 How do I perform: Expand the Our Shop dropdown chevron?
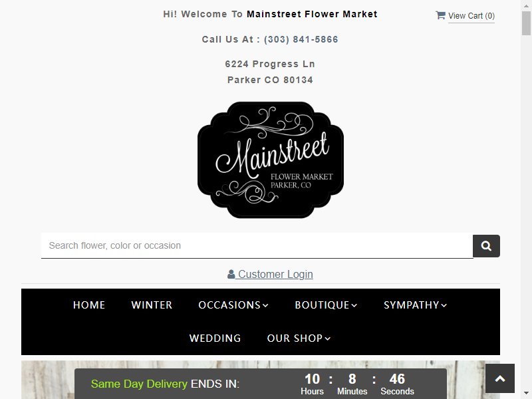click(327, 338)
